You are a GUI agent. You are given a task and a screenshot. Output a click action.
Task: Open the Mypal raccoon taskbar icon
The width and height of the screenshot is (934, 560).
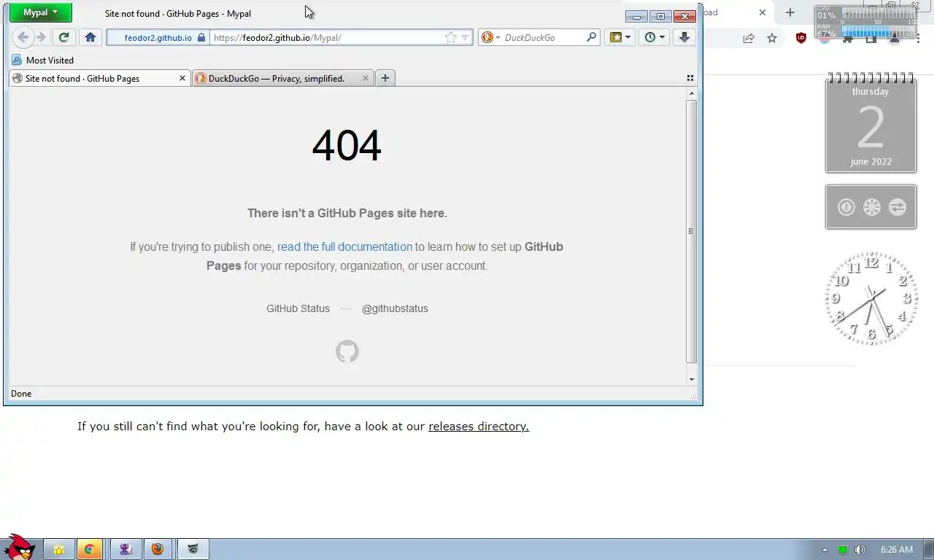193,549
